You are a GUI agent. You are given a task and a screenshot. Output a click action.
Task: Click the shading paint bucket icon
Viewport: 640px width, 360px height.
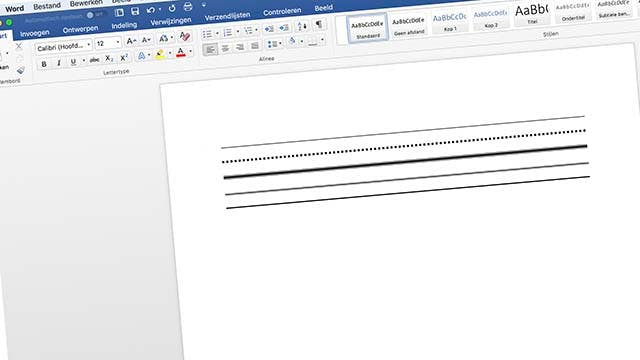coord(292,42)
